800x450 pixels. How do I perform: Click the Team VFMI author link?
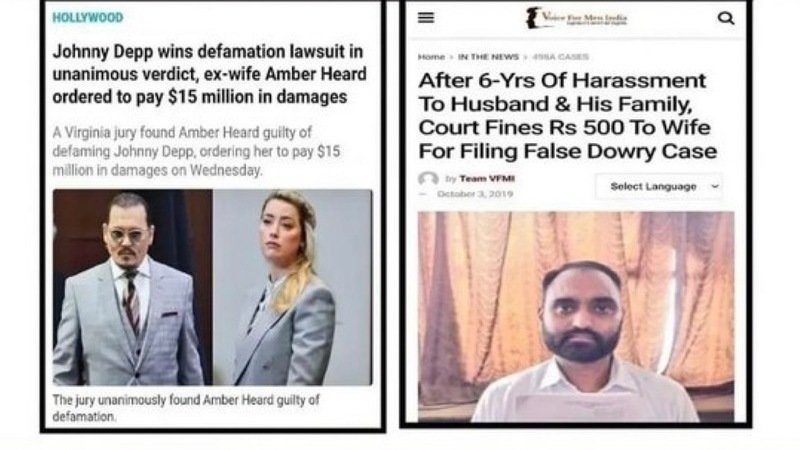coord(487,179)
